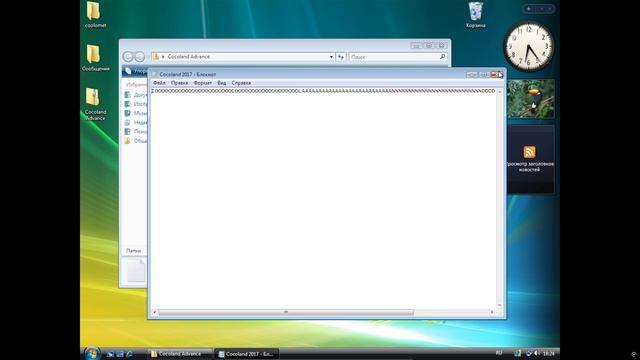Open the Windows Start orb
Screen dimensions: 640x360
[92, 353]
